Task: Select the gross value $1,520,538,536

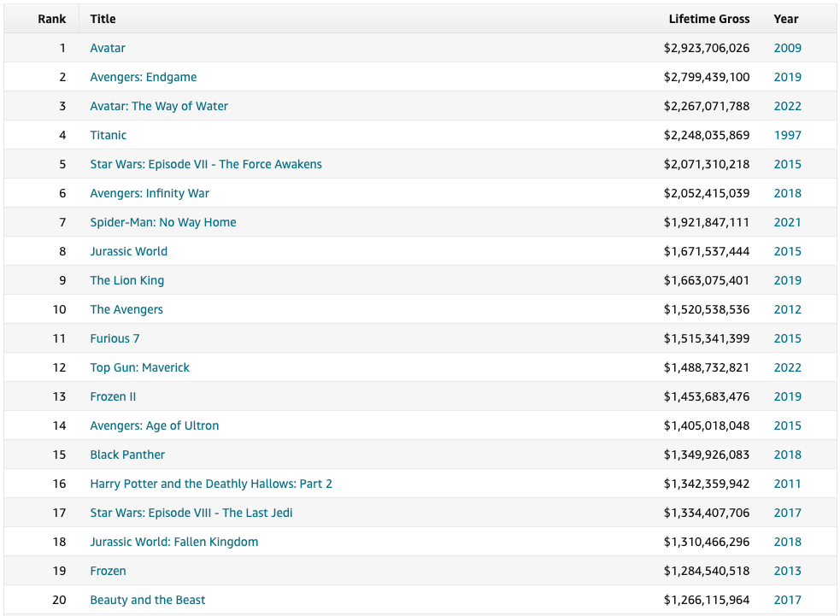Action: point(707,309)
